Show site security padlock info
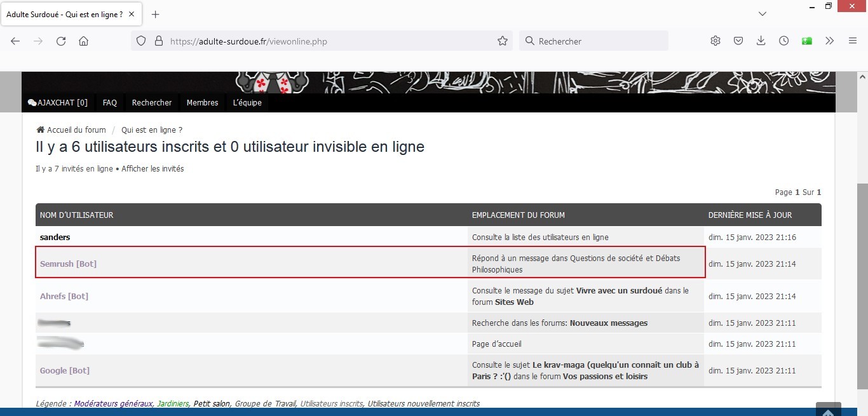 159,41
